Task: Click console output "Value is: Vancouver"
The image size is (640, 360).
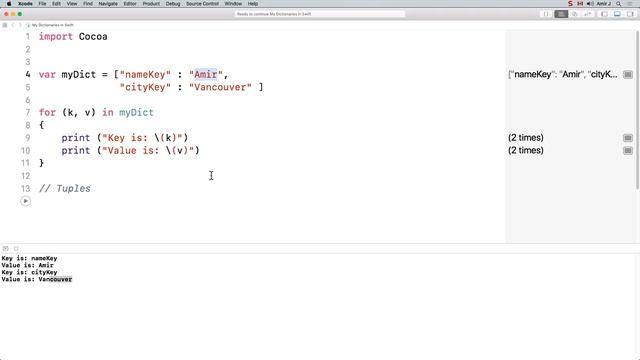Action: click(x=37, y=279)
